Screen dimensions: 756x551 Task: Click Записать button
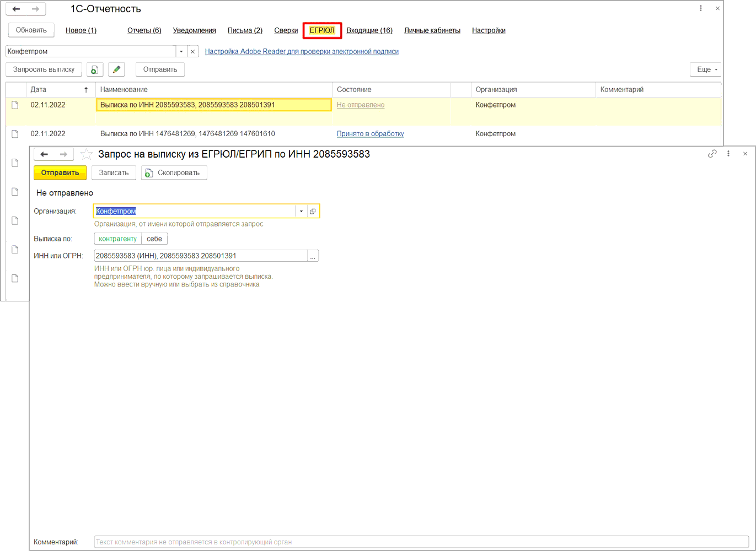pyautogui.click(x=114, y=172)
